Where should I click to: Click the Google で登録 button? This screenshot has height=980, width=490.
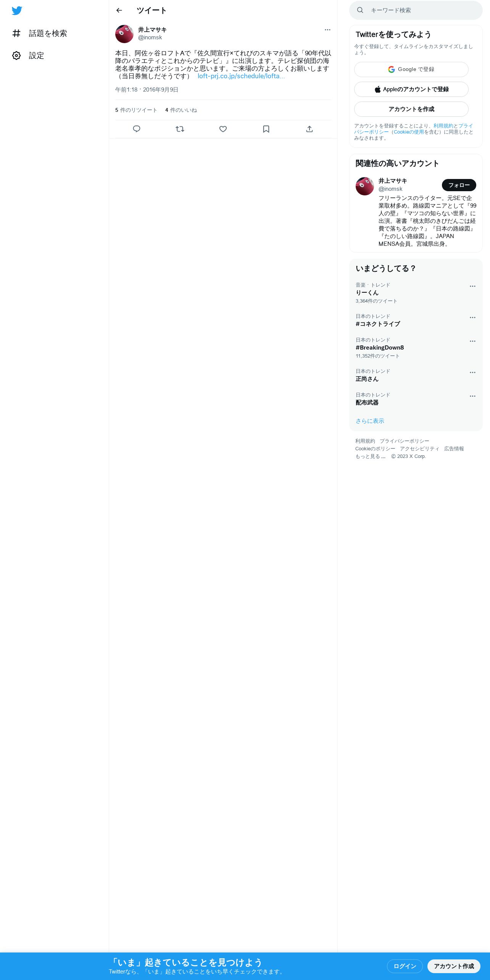point(411,69)
